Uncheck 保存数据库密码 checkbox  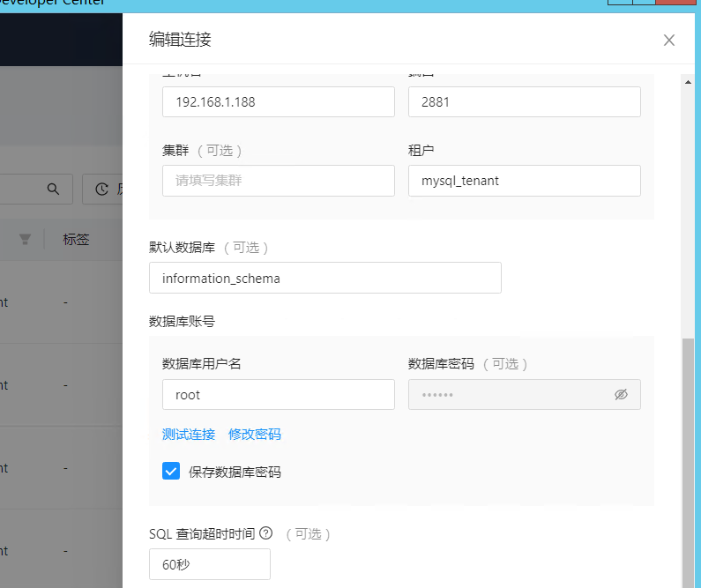pos(171,472)
